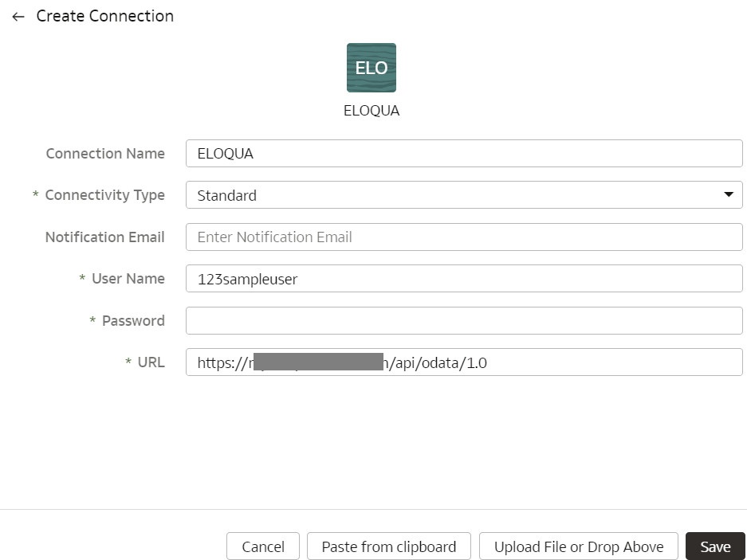Click the User Name label
Image resolution: width=747 pixels, height=560 pixels.
click(x=128, y=279)
